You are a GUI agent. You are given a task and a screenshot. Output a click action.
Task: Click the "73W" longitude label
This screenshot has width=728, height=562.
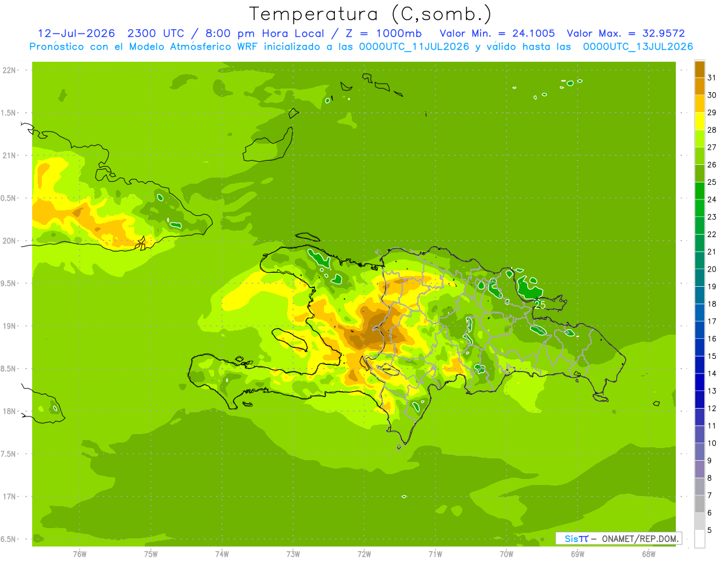click(x=293, y=554)
